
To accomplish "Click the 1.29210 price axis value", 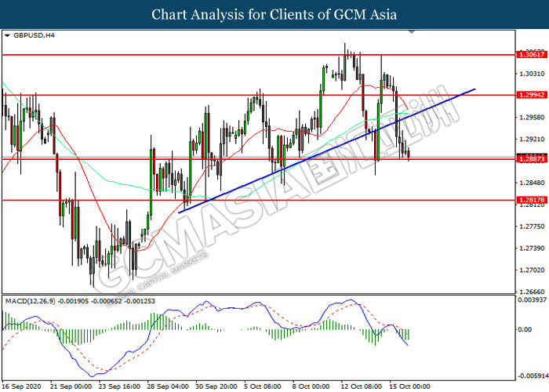I will click(532, 139).
